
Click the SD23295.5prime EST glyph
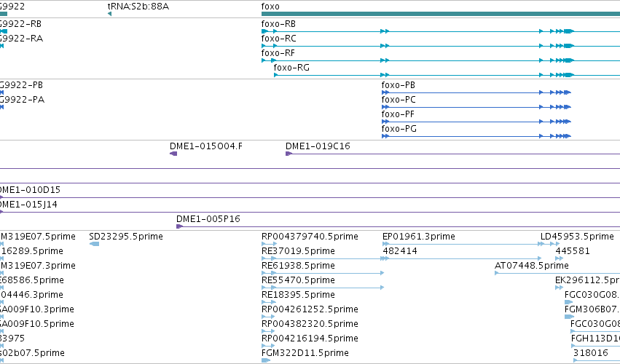[94, 244]
